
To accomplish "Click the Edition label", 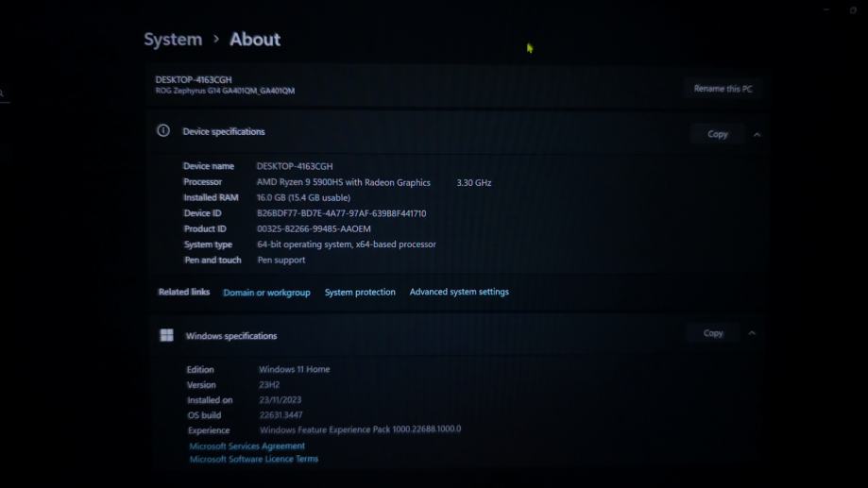I will (x=200, y=370).
